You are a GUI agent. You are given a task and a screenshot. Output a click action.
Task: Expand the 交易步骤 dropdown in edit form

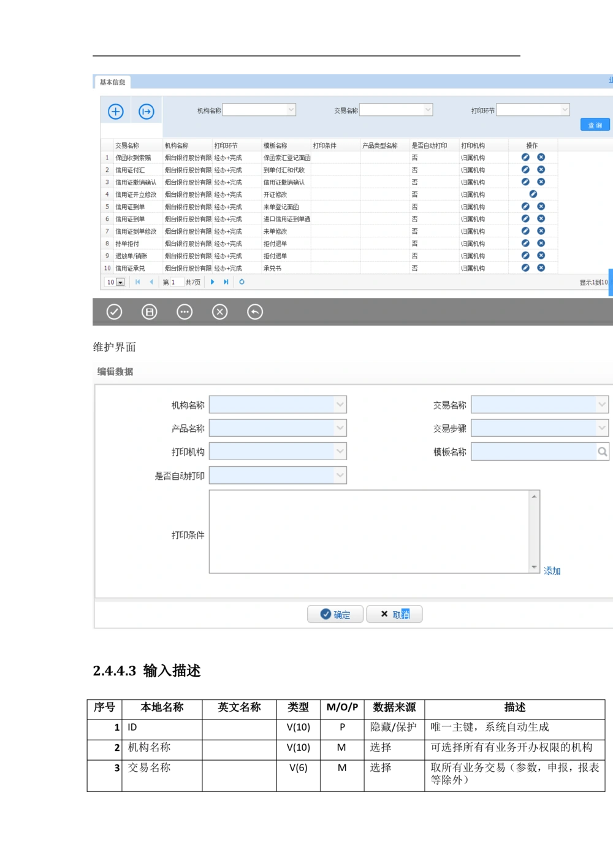[602, 428]
